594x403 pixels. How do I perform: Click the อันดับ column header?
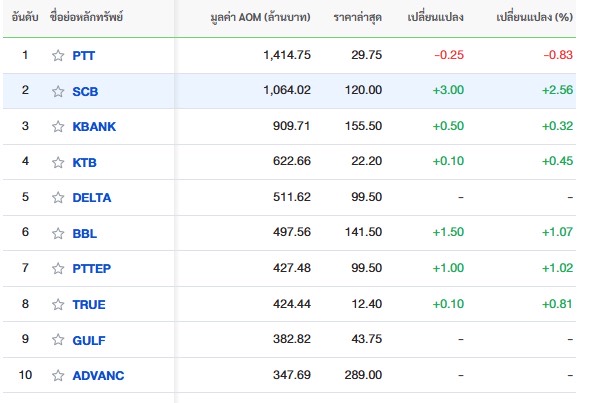[25, 17]
